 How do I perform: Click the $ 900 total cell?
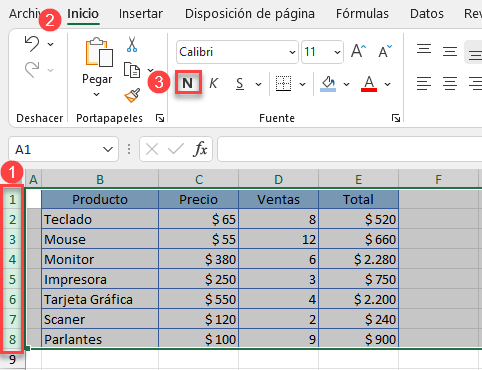point(359,339)
